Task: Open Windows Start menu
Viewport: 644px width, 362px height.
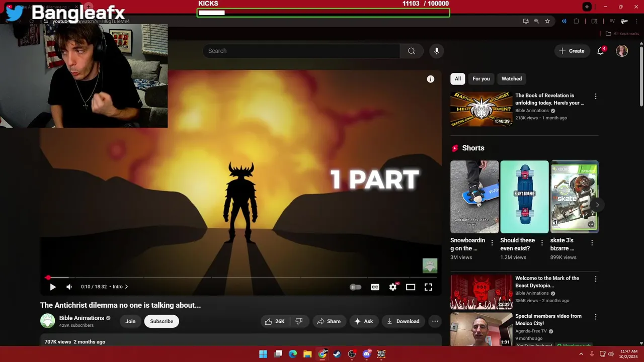Action: pyautogui.click(x=263, y=354)
